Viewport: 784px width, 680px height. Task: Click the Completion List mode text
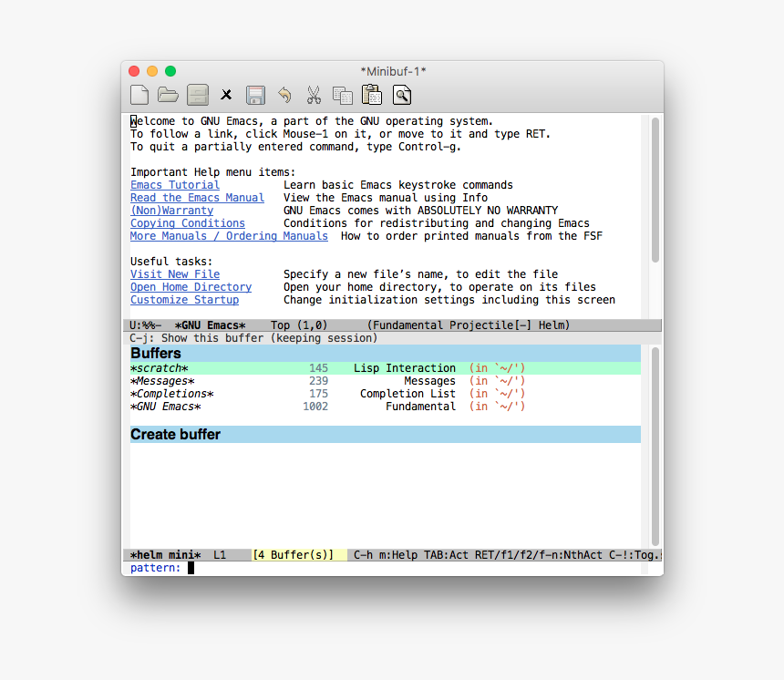point(407,394)
